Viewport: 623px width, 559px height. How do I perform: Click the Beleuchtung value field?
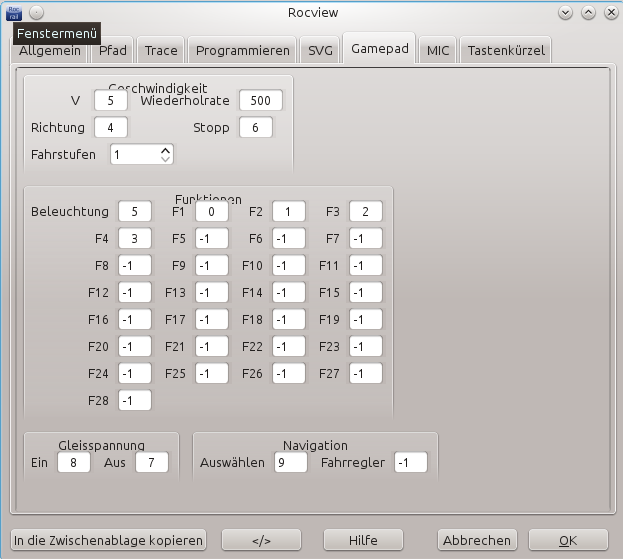(x=134, y=212)
